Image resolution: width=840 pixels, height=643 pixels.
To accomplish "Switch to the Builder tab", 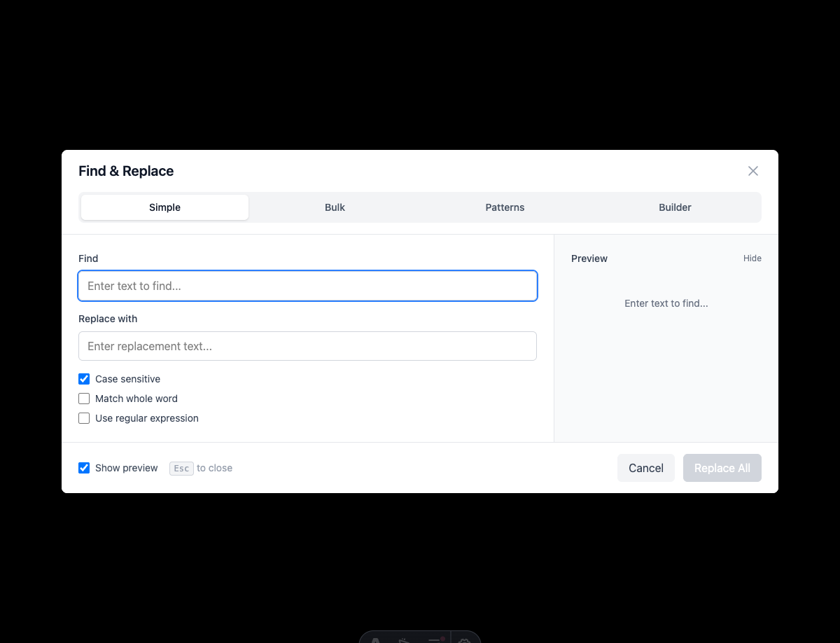I will [x=674, y=207].
